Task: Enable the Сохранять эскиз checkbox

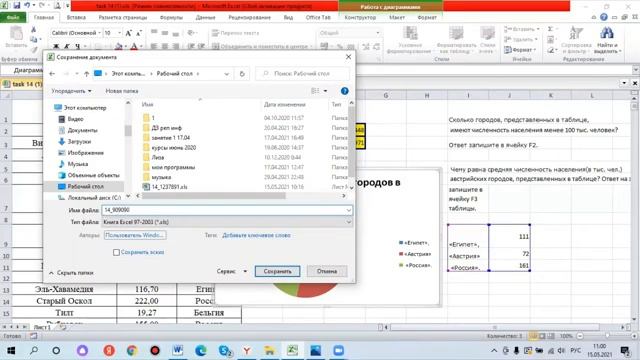Action: click(116, 252)
